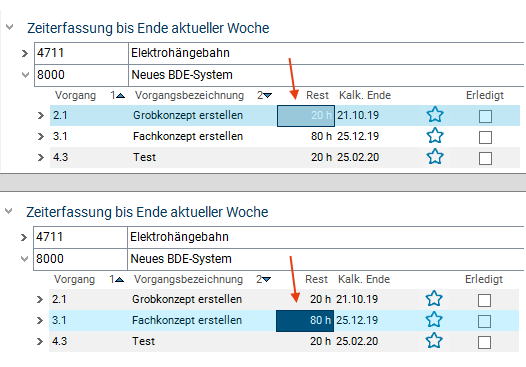The width and height of the screenshot is (526, 367).
Task: Check Erledigt box for Grobkonzept erstellen in upper panel
Action: coord(485,116)
